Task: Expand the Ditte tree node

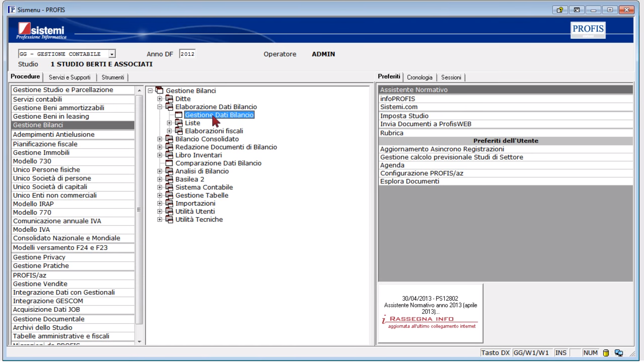Action: coord(160,99)
